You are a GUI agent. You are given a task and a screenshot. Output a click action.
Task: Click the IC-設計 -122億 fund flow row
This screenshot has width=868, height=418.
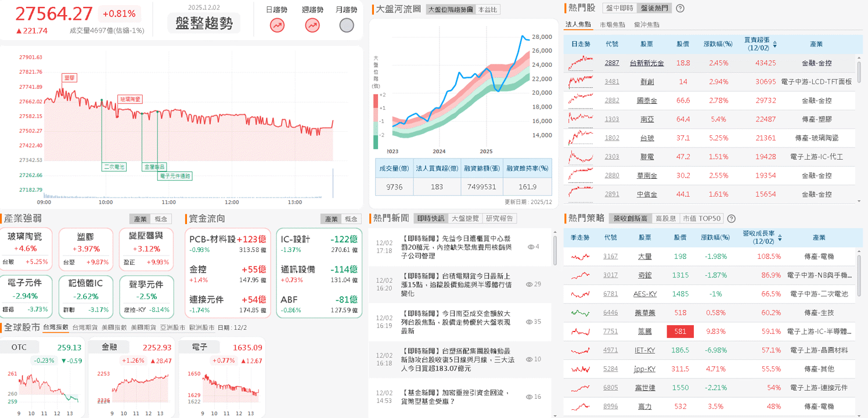pos(319,244)
